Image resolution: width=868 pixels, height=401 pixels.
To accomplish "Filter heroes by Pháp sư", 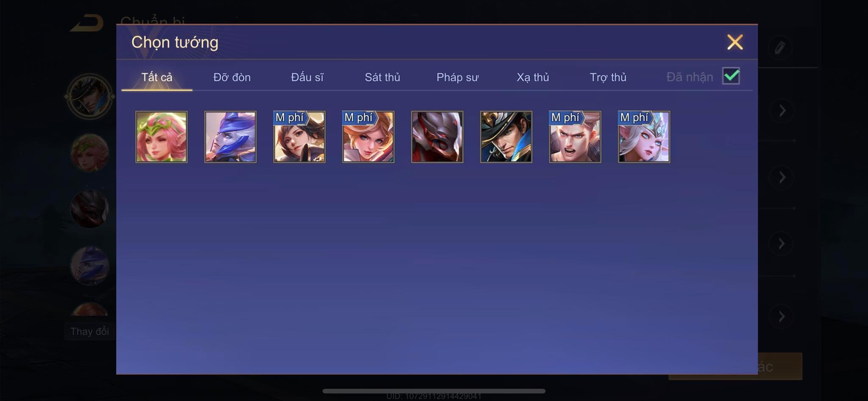I will click(x=457, y=77).
